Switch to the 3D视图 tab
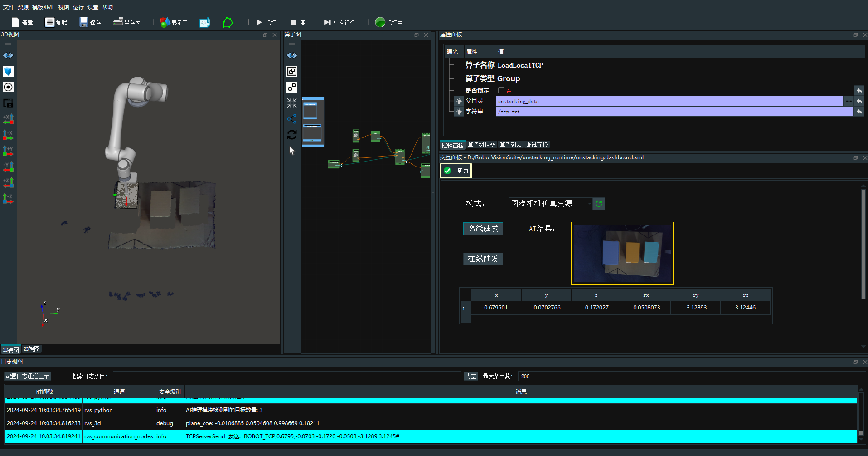The width and height of the screenshot is (868, 456). pyautogui.click(x=10, y=349)
